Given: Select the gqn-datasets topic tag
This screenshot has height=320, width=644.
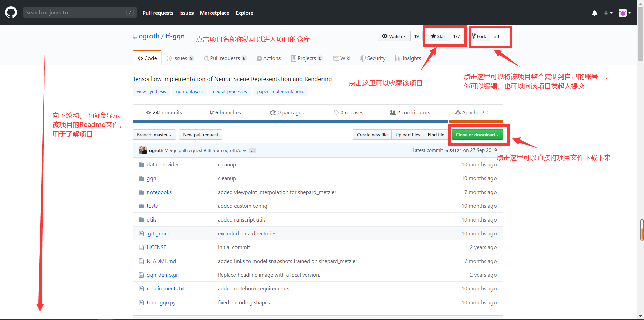Looking at the screenshot, I should [189, 91].
